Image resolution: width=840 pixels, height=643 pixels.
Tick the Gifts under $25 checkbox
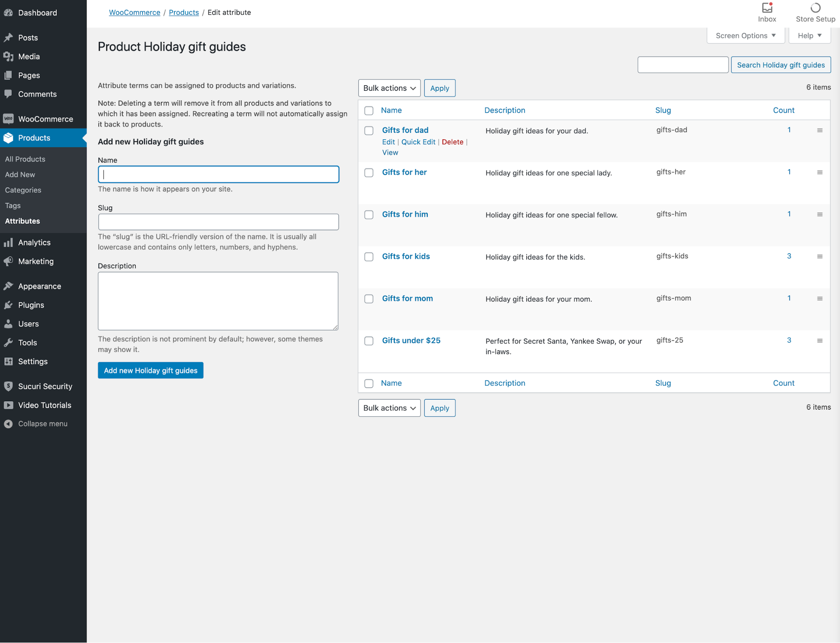click(369, 341)
